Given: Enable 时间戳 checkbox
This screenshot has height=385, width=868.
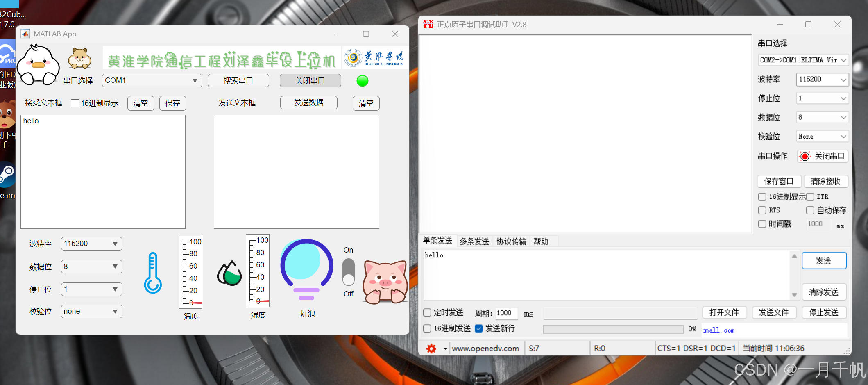Looking at the screenshot, I should coord(762,224).
